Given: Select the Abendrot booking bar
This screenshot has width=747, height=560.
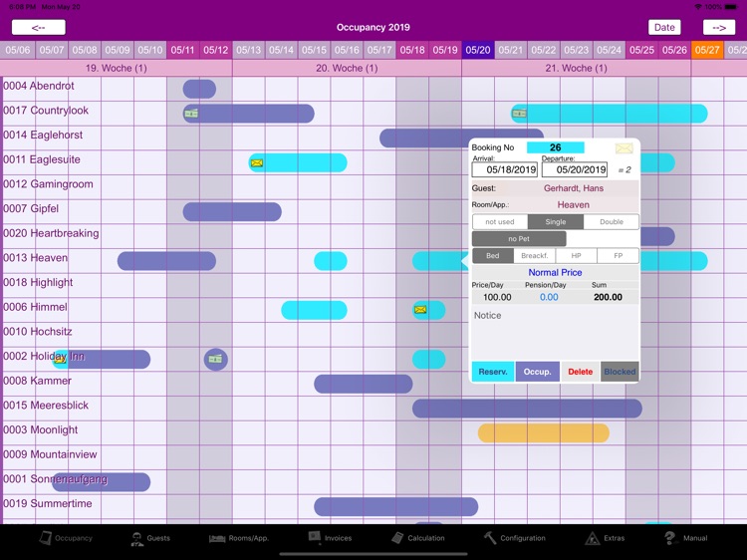Looking at the screenshot, I should pyautogui.click(x=199, y=89).
